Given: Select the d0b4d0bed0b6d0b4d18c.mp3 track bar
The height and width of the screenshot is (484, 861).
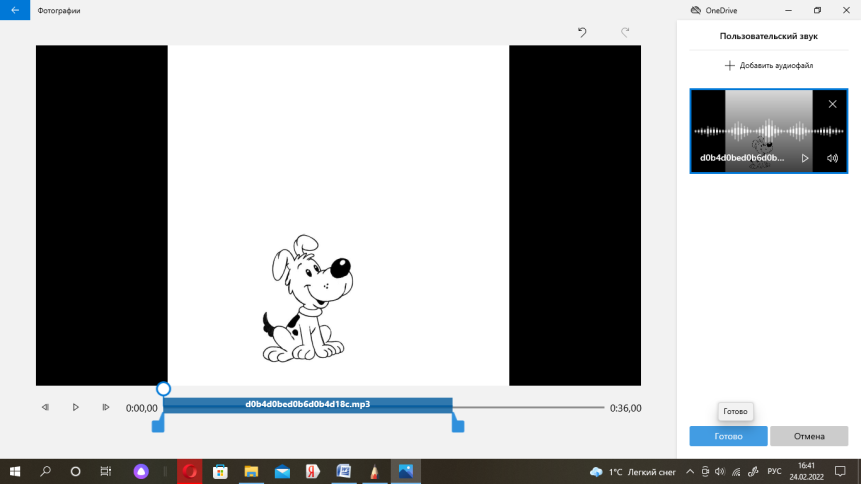Looking at the screenshot, I should tap(308, 405).
